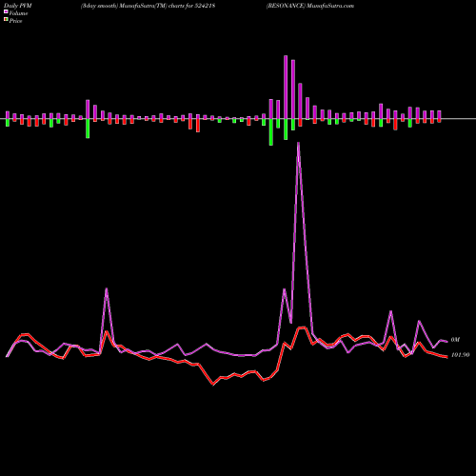The width and height of the screenshot is (476, 476).
Task: Click the Price legend color swatch
Action: click(6, 20)
